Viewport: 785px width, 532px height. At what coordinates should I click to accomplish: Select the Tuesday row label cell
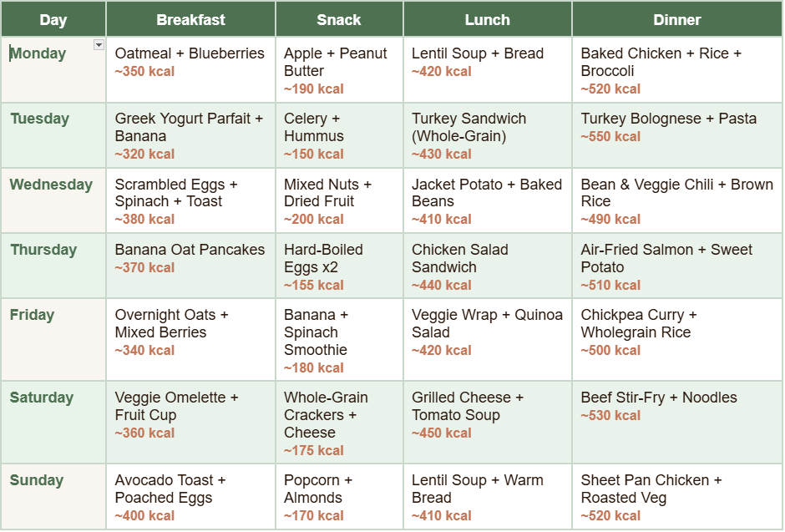(x=53, y=135)
